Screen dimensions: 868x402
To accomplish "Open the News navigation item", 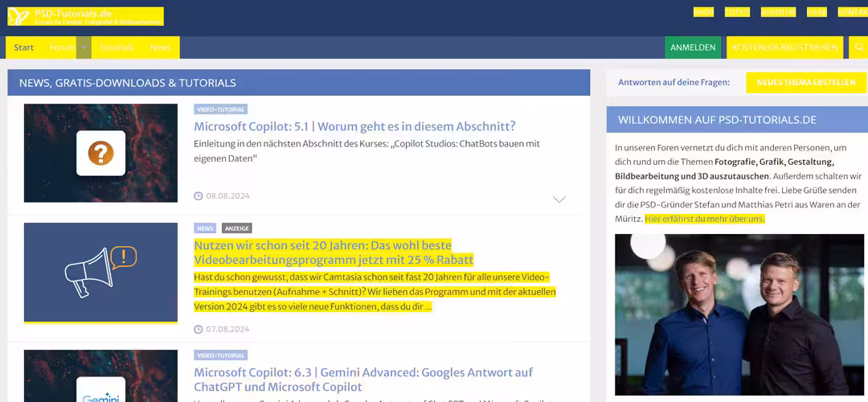I will (161, 47).
